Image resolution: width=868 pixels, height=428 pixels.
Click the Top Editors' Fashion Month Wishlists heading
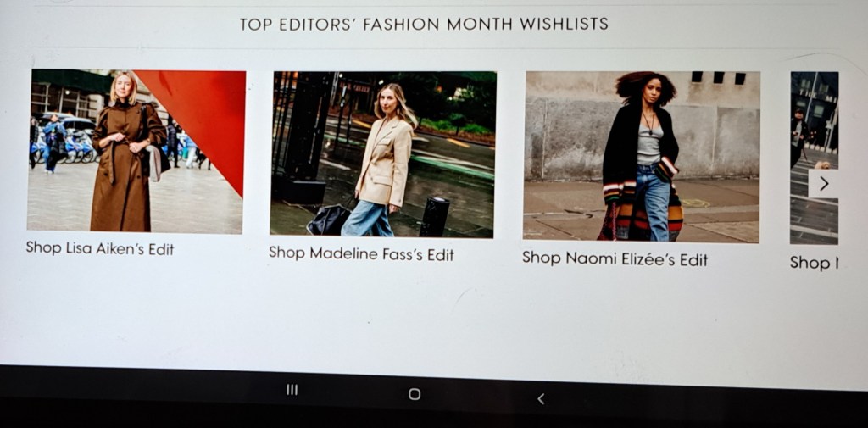tap(424, 24)
